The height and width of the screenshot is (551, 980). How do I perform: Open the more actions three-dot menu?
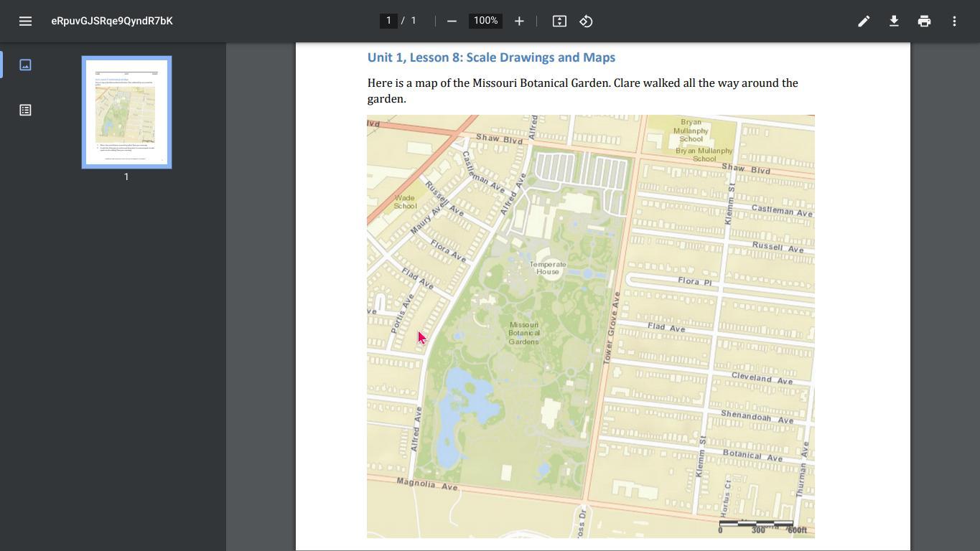(x=954, y=21)
